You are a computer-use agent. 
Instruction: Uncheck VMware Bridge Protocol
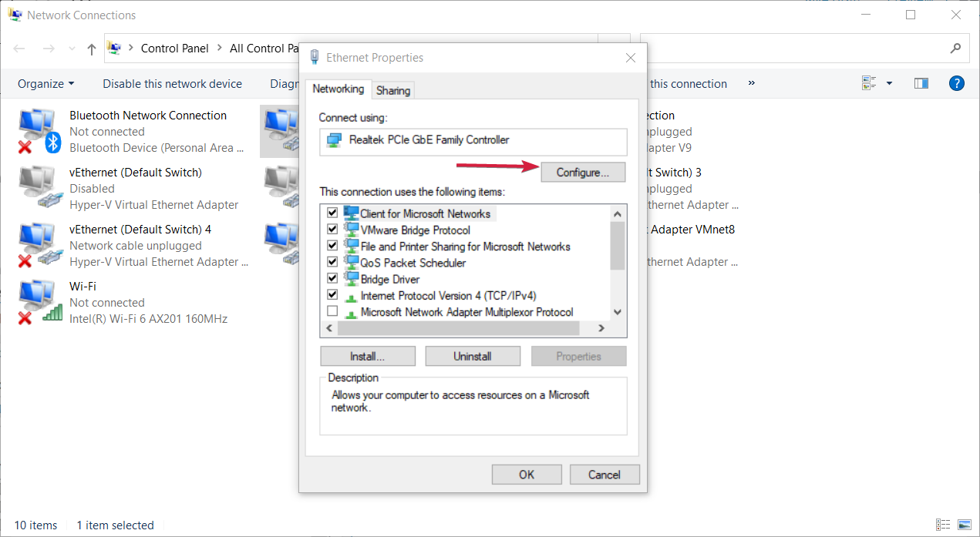[332, 230]
